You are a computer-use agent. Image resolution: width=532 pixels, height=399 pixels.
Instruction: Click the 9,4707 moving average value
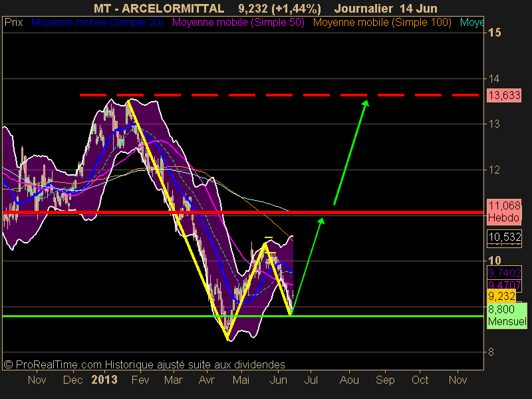tap(505, 285)
